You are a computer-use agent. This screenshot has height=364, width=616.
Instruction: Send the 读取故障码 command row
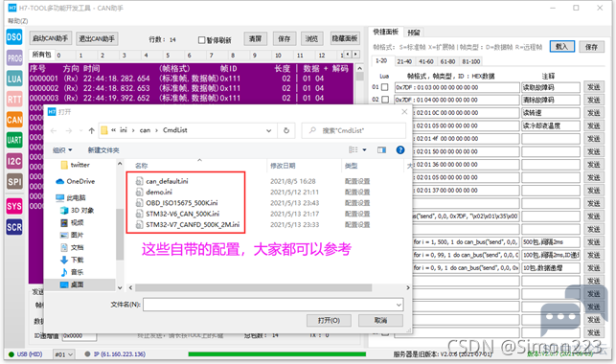(593, 87)
